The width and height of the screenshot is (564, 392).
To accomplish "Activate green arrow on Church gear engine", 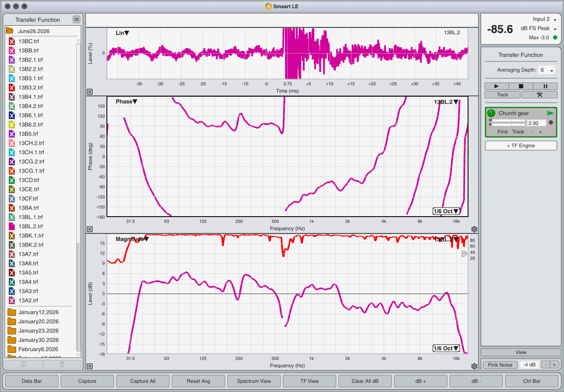I will 550,113.
